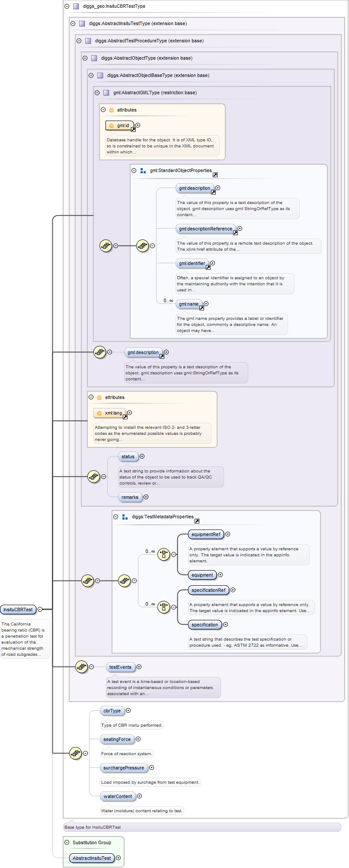349x868 pixels.
Task: Click the gml:StandardObjectProperties group icon
Action: click(x=143, y=171)
